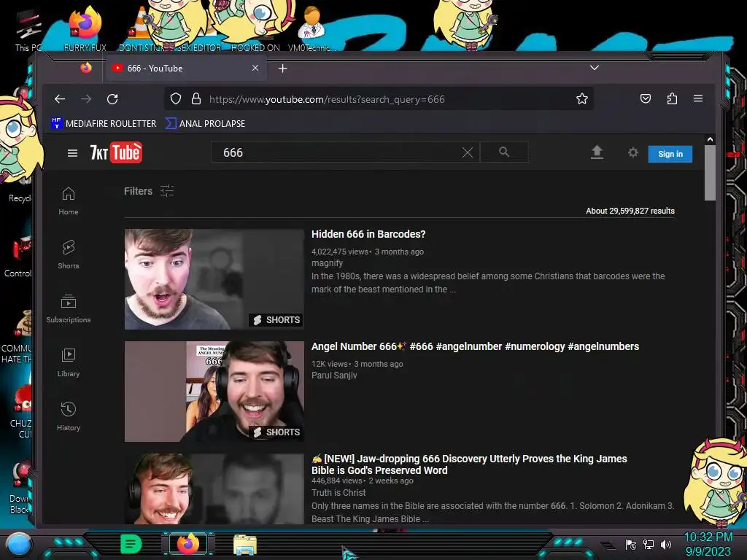The image size is (747, 560).
Task: Click the Firefox taskbar button
Action: (x=188, y=544)
